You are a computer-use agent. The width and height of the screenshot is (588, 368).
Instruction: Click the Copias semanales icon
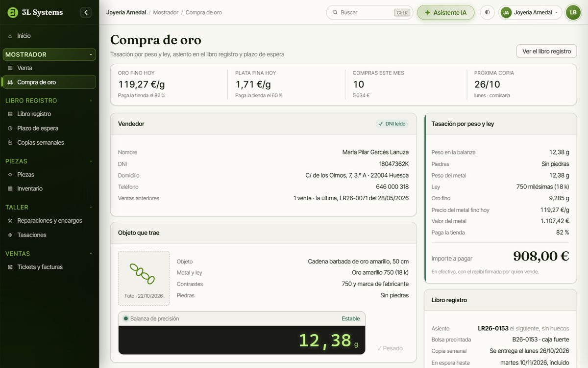(10, 142)
